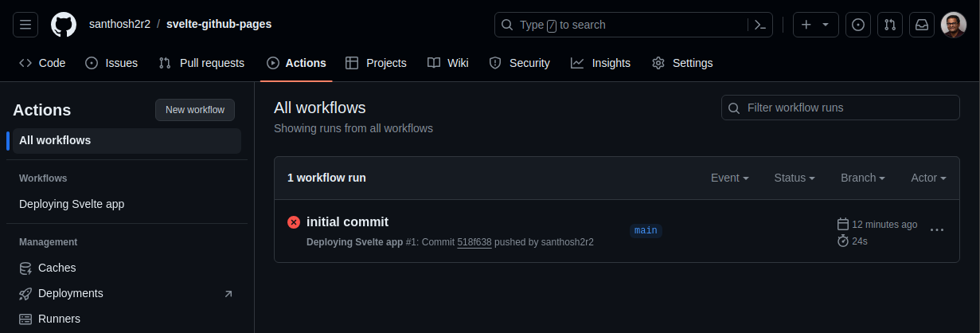Viewport: 980px width, 333px height.
Task: Click the filter search magnifier icon
Action: click(x=734, y=108)
